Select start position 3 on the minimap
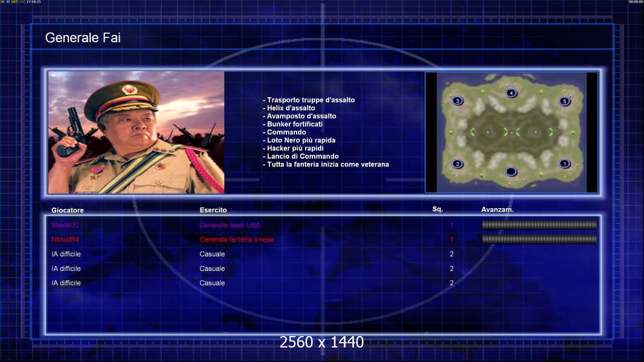This screenshot has height=362, width=644. [x=457, y=101]
